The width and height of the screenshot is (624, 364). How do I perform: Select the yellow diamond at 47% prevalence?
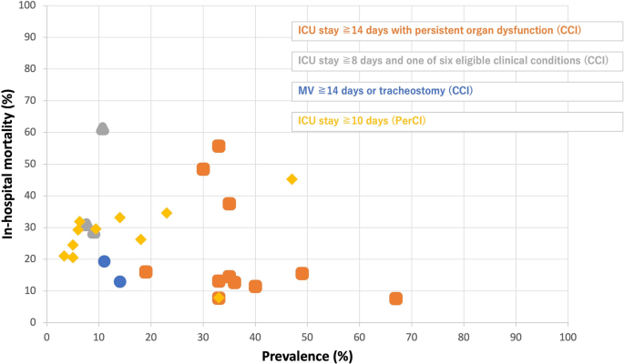[x=292, y=179]
